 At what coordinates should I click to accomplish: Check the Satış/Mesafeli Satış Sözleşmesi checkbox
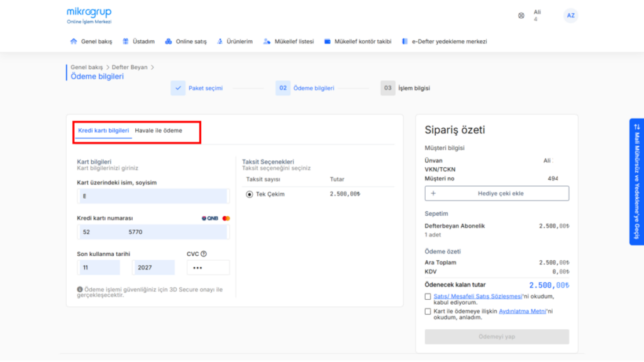pos(428,297)
